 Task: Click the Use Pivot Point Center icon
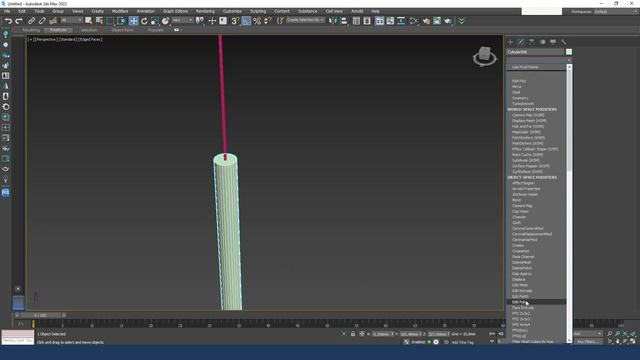coord(200,20)
